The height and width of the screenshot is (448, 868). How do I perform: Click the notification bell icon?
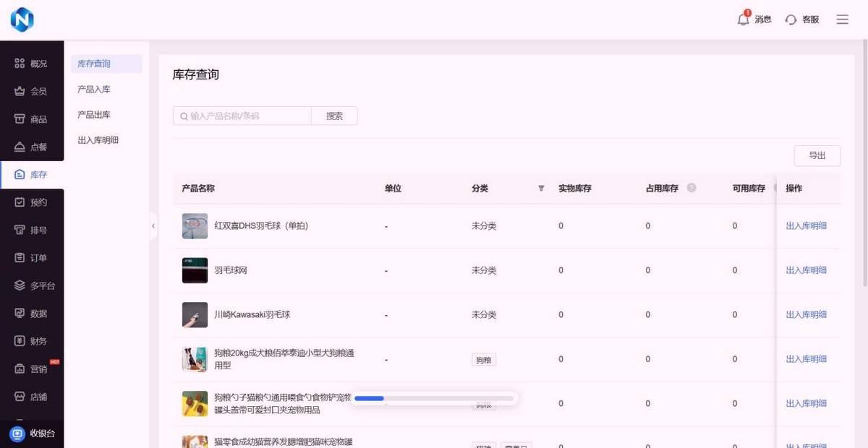743,20
